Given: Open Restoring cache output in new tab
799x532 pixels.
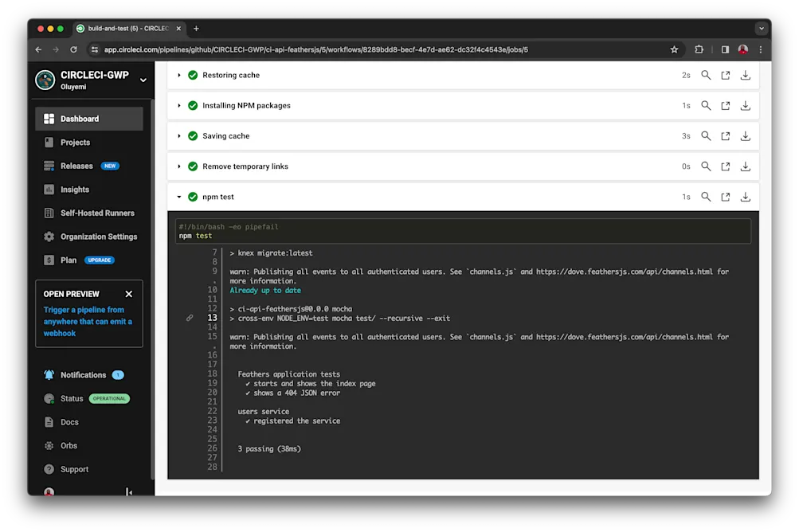Looking at the screenshot, I should point(725,75).
